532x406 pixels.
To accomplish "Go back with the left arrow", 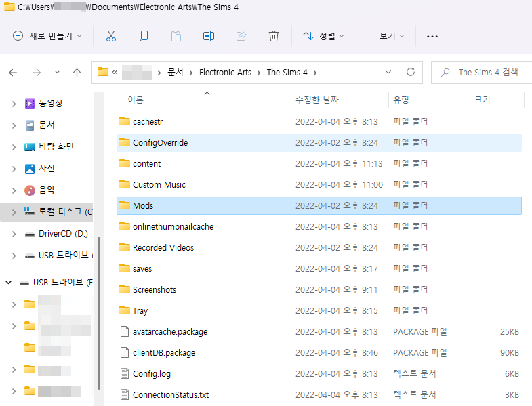I will click(x=13, y=73).
